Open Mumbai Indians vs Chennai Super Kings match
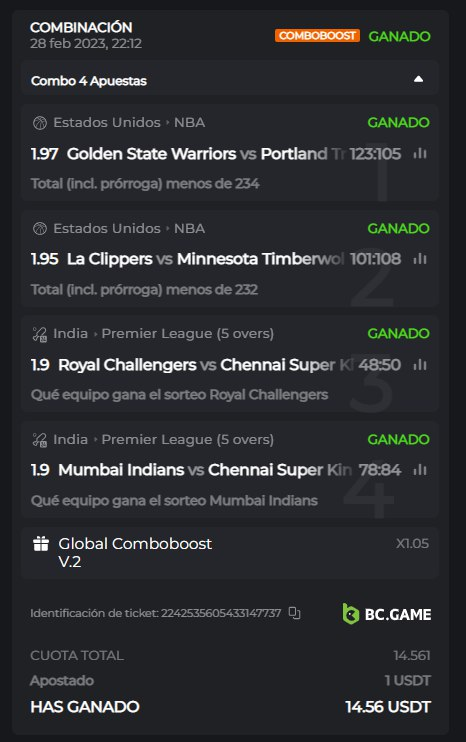The width and height of the screenshot is (466, 742). [205, 470]
